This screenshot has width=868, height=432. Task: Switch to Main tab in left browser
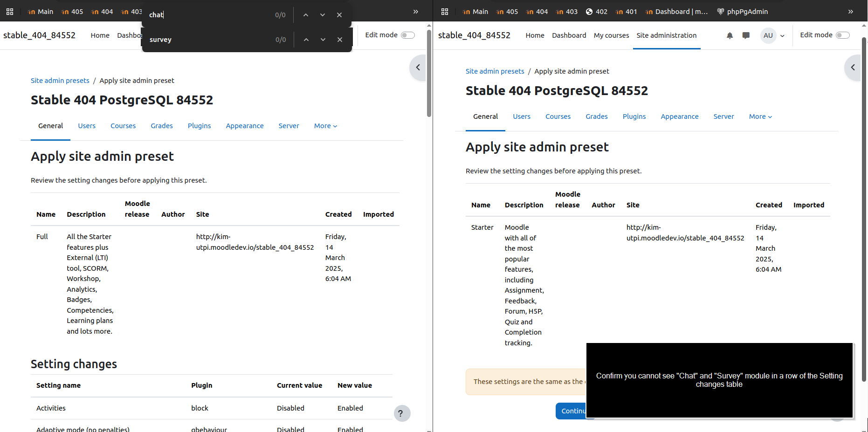40,12
